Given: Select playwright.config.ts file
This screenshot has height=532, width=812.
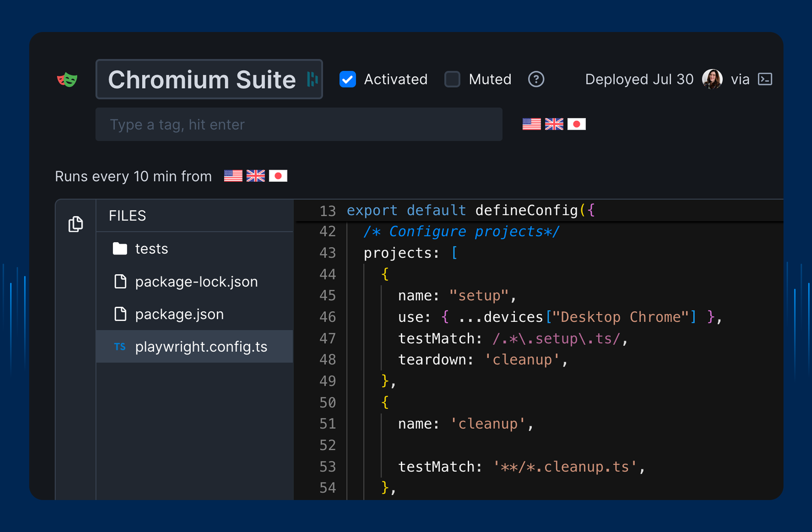Looking at the screenshot, I should [201, 347].
